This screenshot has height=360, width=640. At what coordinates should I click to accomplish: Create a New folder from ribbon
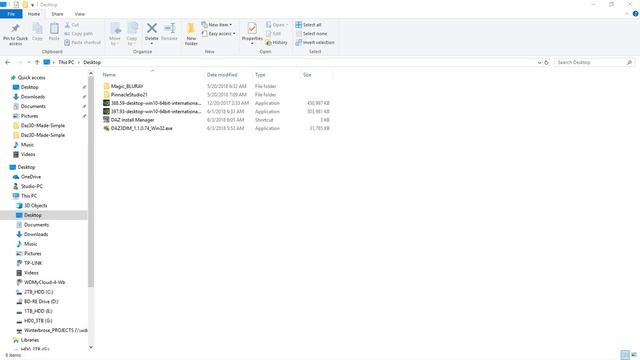coord(191,34)
